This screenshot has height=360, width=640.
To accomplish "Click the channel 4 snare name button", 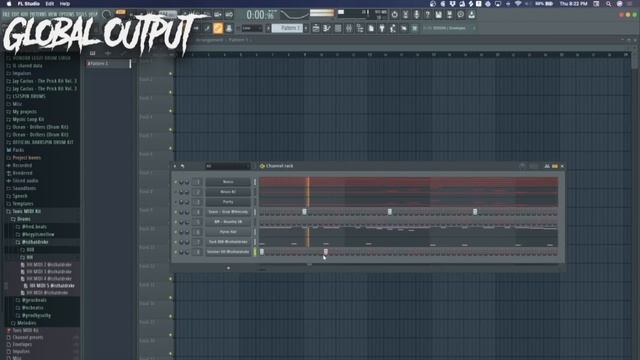I will 228,212.
